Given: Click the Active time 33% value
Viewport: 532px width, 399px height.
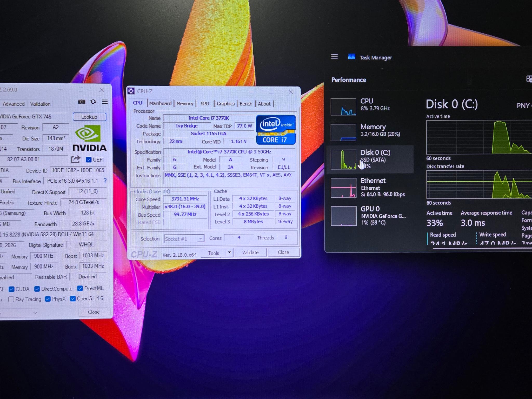Looking at the screenshot, I should (435, 223).
